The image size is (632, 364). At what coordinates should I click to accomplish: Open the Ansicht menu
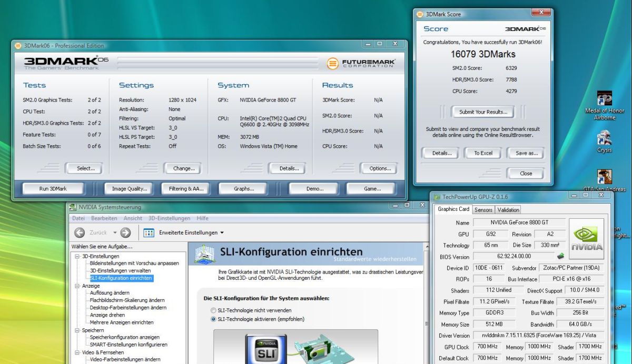(x=133, y=218)
